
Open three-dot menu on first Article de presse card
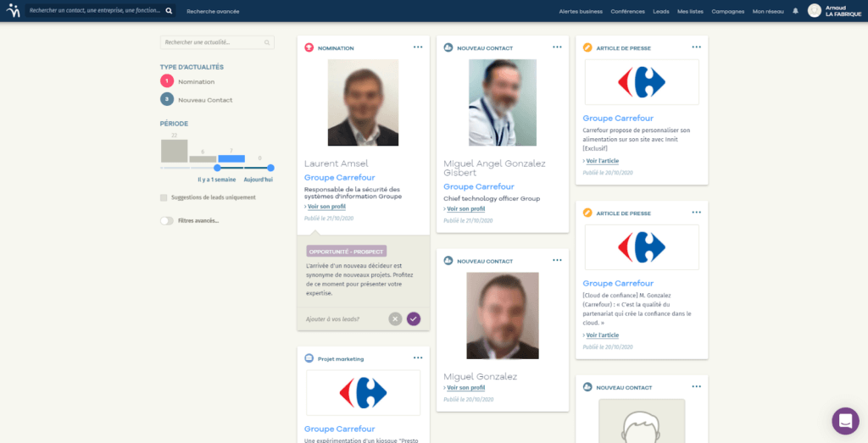tap(696, 47)
